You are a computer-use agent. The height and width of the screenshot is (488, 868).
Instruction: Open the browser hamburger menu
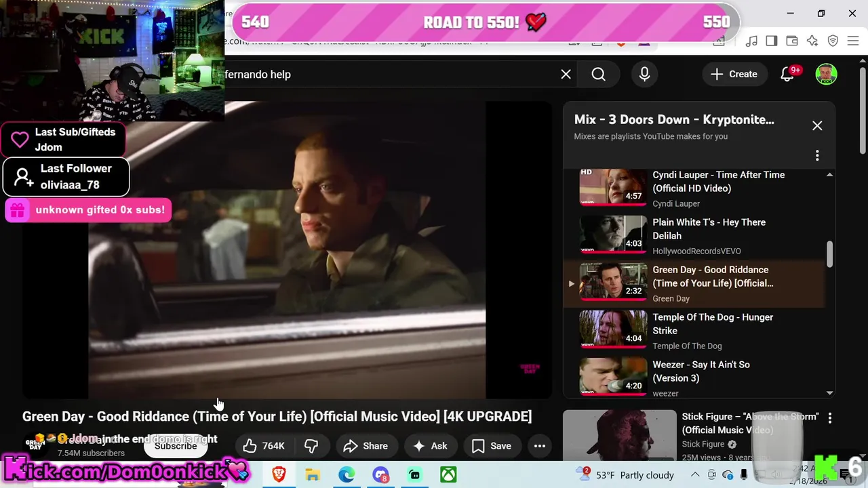click(853, 41)
